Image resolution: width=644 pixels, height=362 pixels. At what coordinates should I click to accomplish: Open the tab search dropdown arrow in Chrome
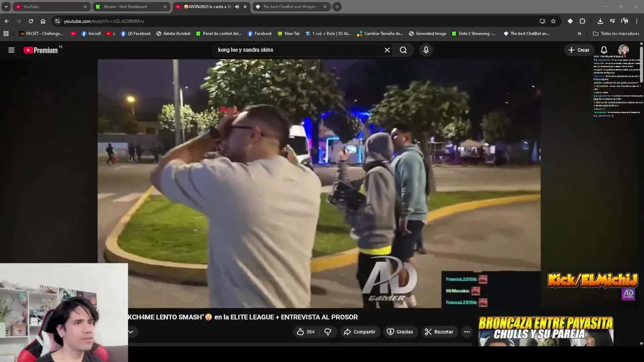tap(6, 7)
